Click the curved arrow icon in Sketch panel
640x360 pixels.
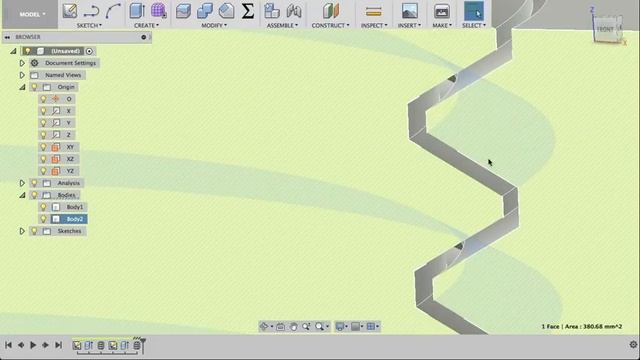point(91,11)
